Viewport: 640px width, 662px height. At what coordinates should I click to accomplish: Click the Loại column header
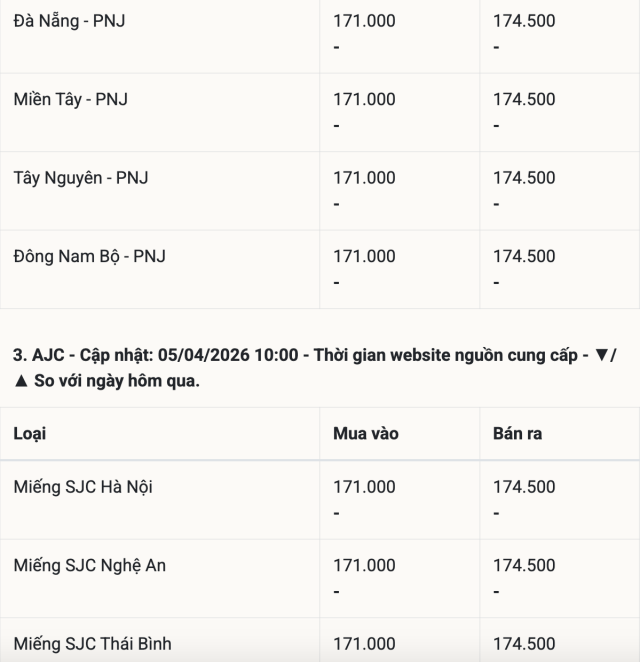coord(30,434)
